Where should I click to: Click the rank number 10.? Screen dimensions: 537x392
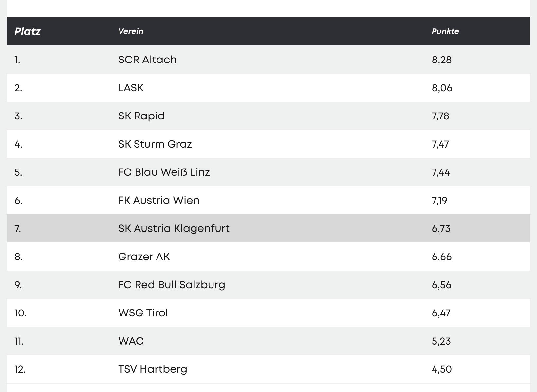coord(20,313)
